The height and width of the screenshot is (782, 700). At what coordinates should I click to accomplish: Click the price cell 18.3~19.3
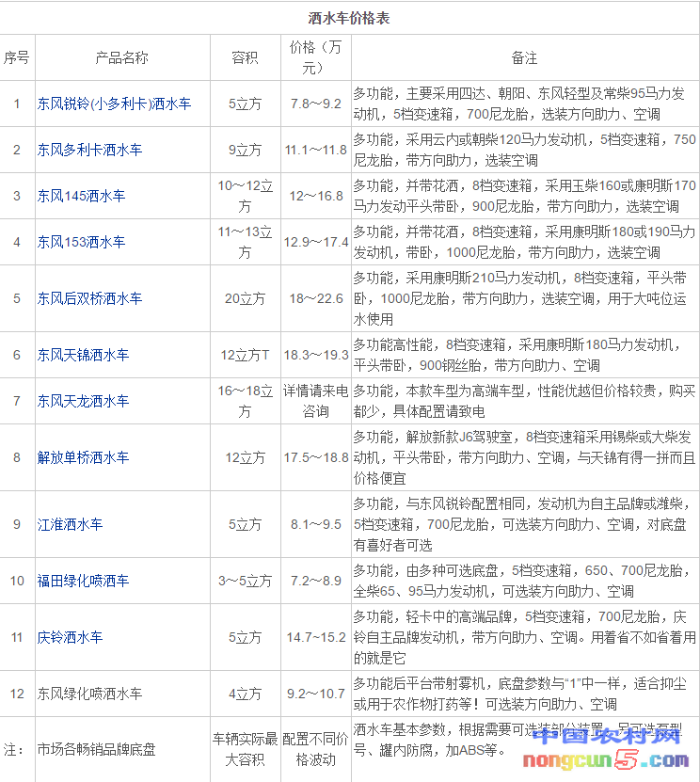coord(315,355)
